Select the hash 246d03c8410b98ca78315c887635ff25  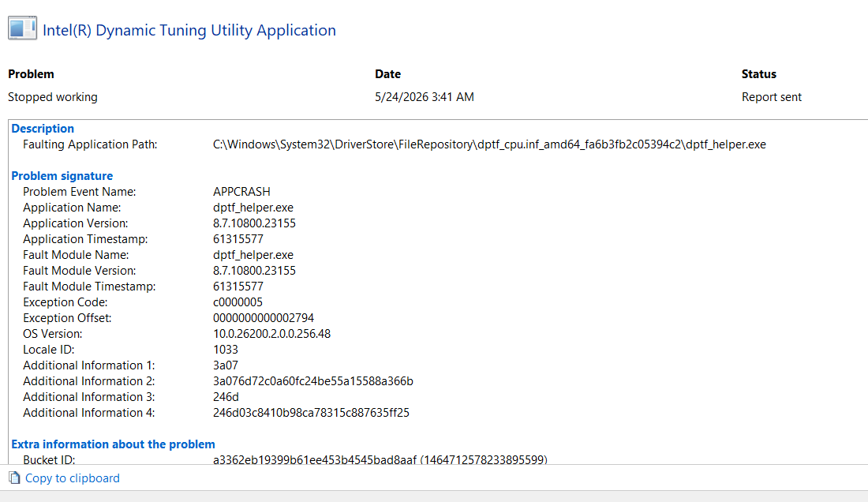coord(311,413)
